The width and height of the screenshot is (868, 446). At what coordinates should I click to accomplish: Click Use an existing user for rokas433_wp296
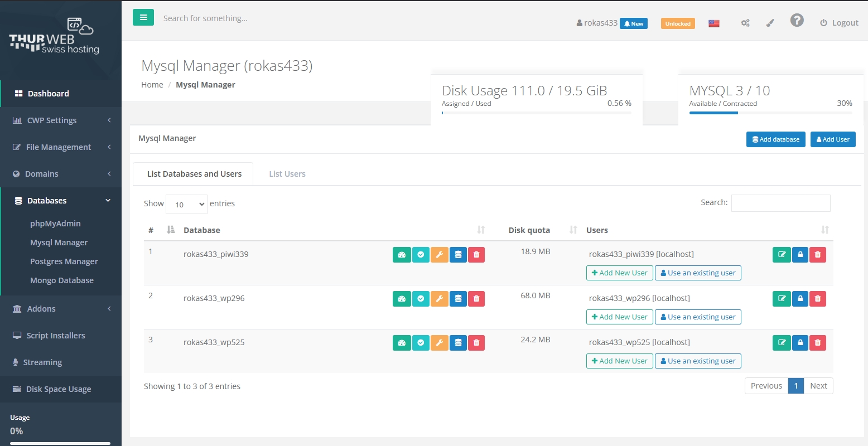click(x=698, y=317)
